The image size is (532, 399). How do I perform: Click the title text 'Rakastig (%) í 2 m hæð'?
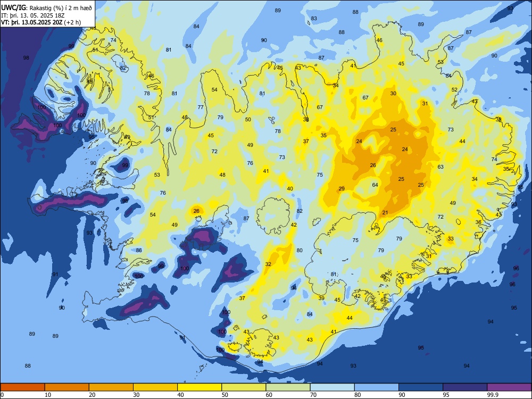(61, 8)
